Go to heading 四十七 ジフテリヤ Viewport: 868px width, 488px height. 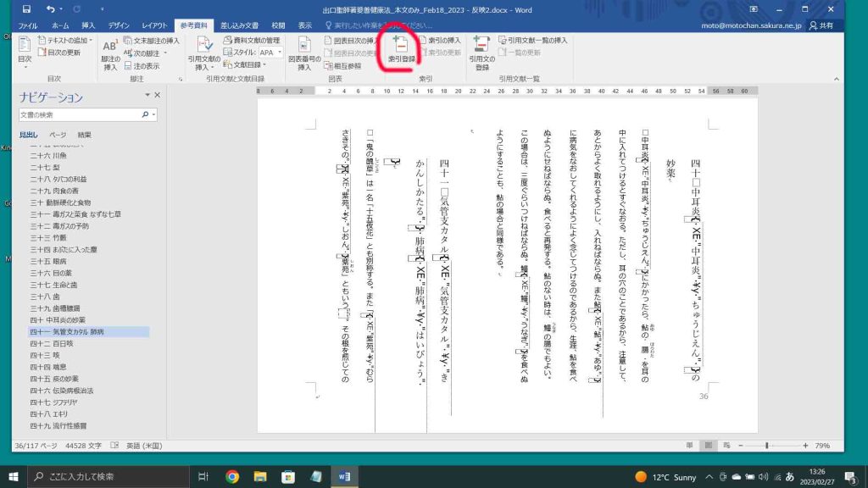coord(53,402)
